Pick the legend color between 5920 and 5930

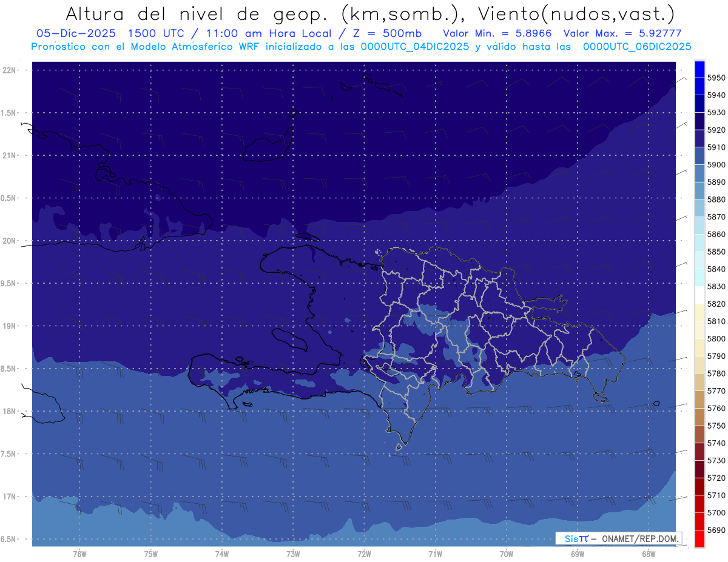(x=699, y=121)
